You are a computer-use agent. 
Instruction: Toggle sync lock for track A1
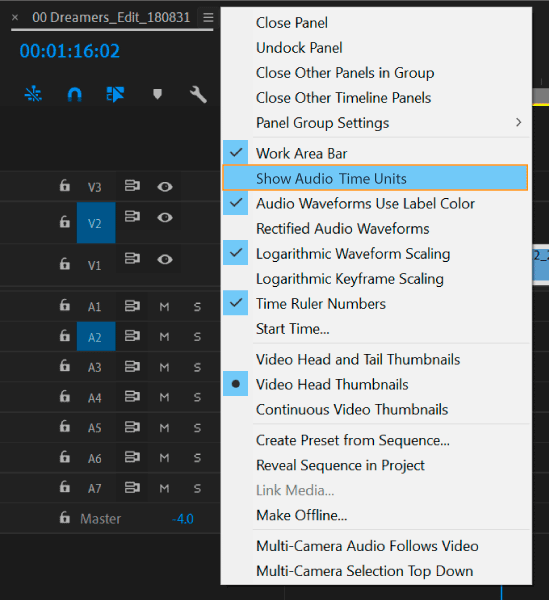[132, 306]
